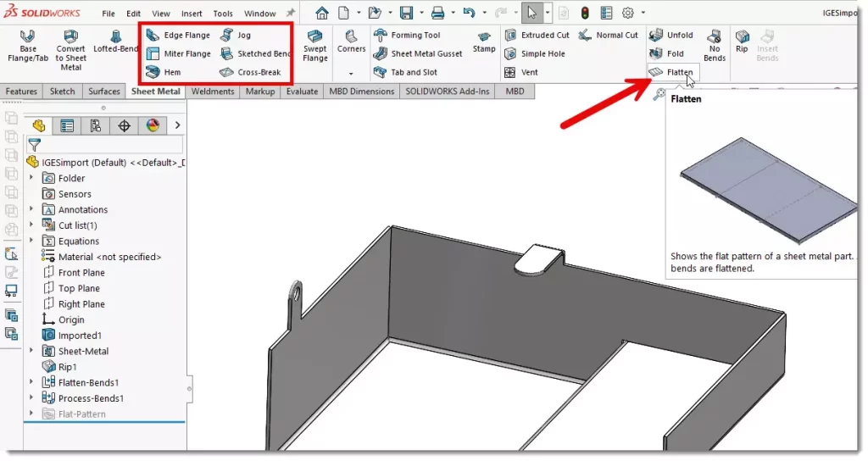Click the Unfold command
This screenshot has height=461, width=868.
click(x=671, y=35)
